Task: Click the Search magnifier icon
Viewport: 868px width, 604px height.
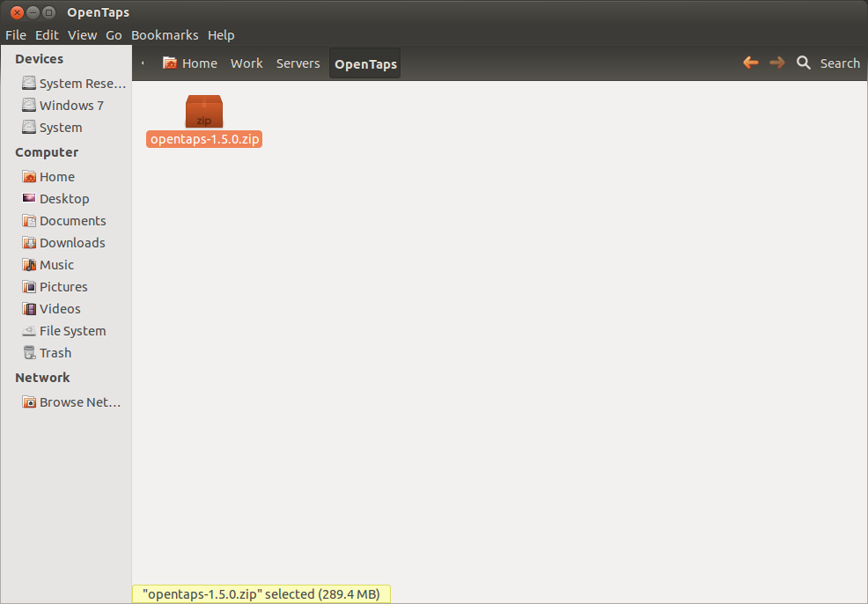Action: pyautogui.click(x=804, y=63)
